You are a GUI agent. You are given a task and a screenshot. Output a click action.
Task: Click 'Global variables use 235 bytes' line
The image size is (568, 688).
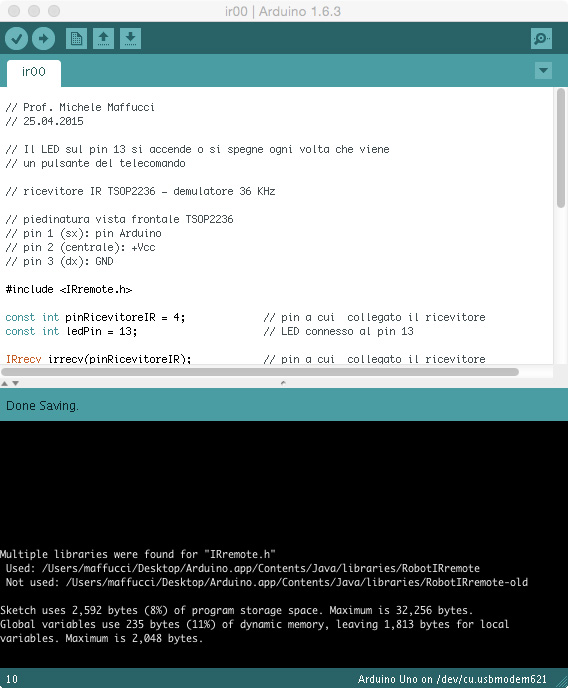[x=254, y=625]
